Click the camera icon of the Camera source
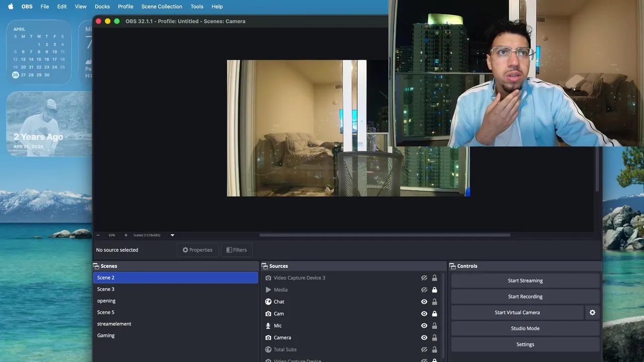 pos(268,338)
